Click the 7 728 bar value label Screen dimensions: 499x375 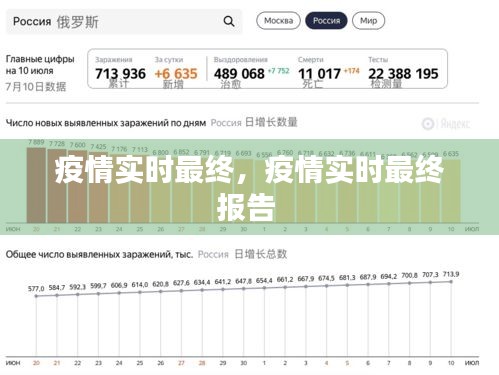(57, 144)
